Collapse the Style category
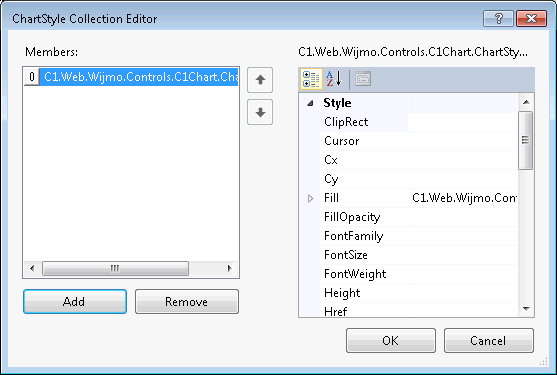The height and width of the screenshot is (375, 557). (x=310, y=103)
